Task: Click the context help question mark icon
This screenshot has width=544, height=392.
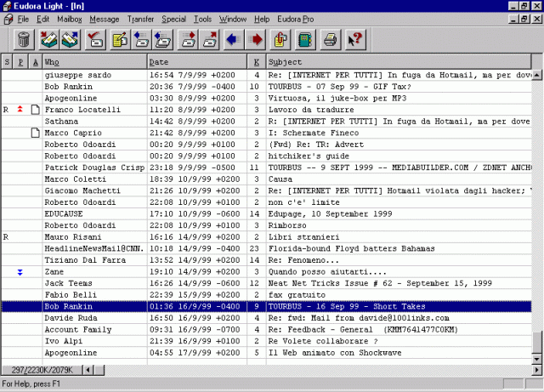Action: 355,40
